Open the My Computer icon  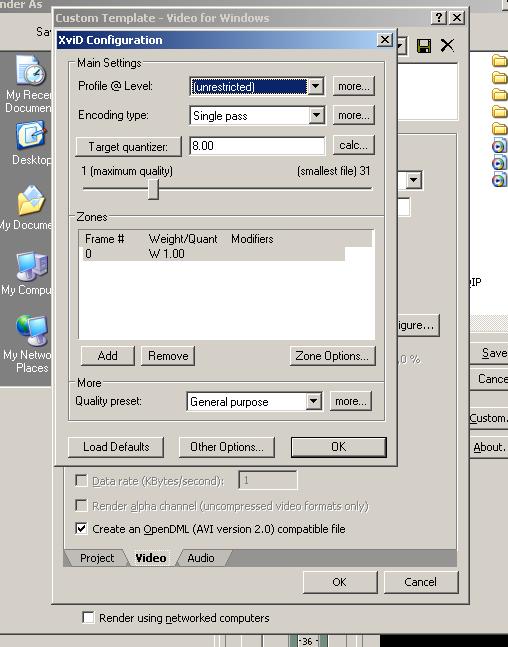(32, 267)
